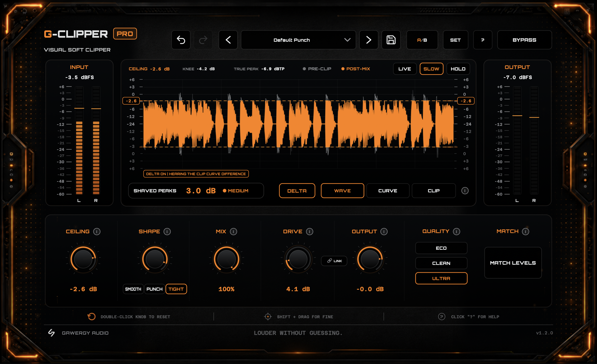The image size is (597, 364).
Task: Toggle Delta listening mode
Action: pyautogui.click(x=297, y=191)
